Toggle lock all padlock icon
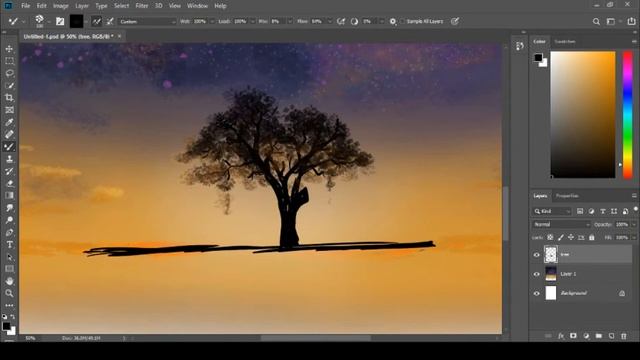Image resolution: width=640 pixels, height=360 pixels. tap(592, 237)
